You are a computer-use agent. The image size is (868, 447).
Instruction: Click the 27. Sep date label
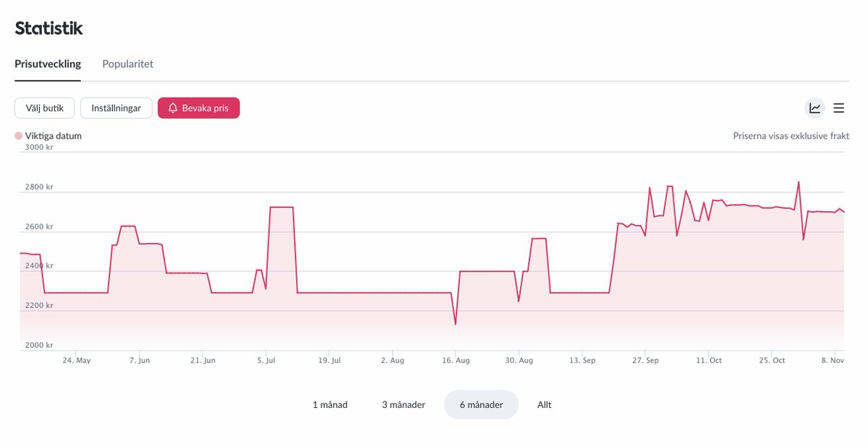[645, 360]
